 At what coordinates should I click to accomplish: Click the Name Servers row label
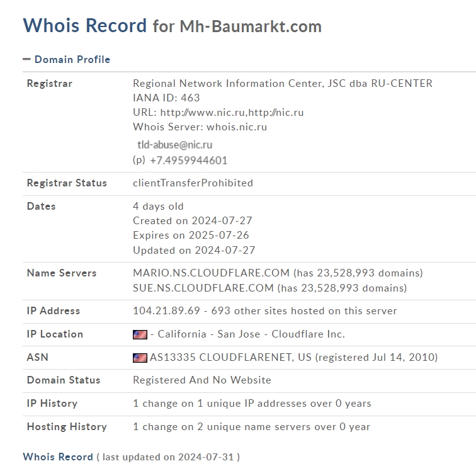(x=62, y=273)
